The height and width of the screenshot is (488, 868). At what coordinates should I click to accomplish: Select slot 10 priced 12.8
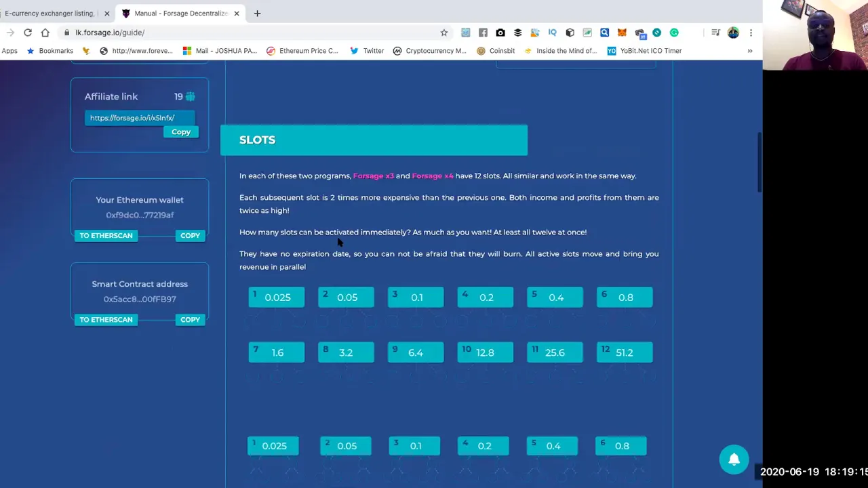pyautogui.click(x=486, y=352)
